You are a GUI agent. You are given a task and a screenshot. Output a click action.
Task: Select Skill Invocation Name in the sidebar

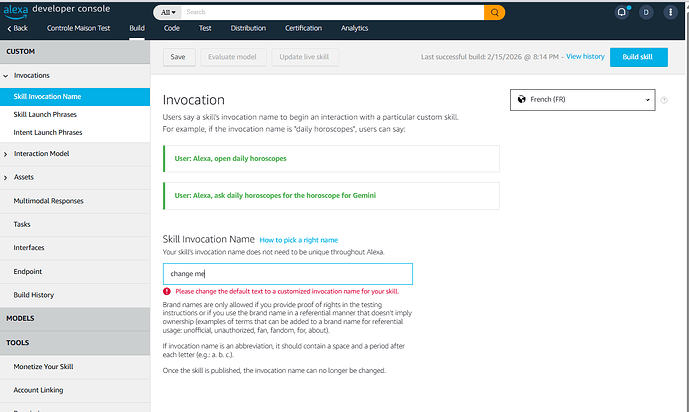(x=75, y=97)
